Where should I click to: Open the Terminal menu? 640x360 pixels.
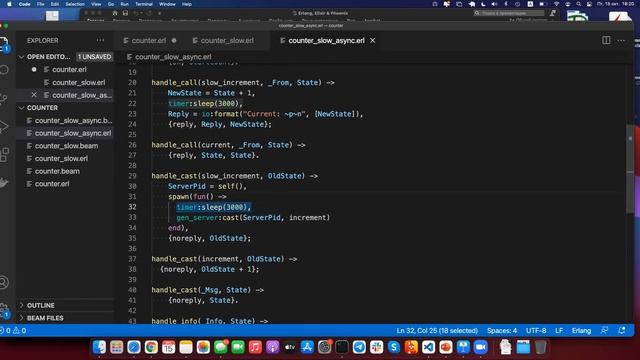tap(144, 4)
